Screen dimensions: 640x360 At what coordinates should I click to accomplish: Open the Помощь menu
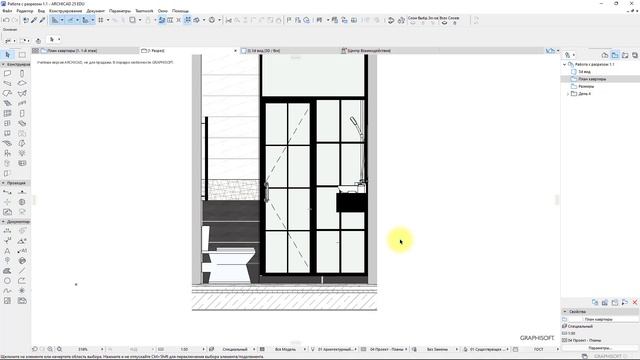(180, 11)
